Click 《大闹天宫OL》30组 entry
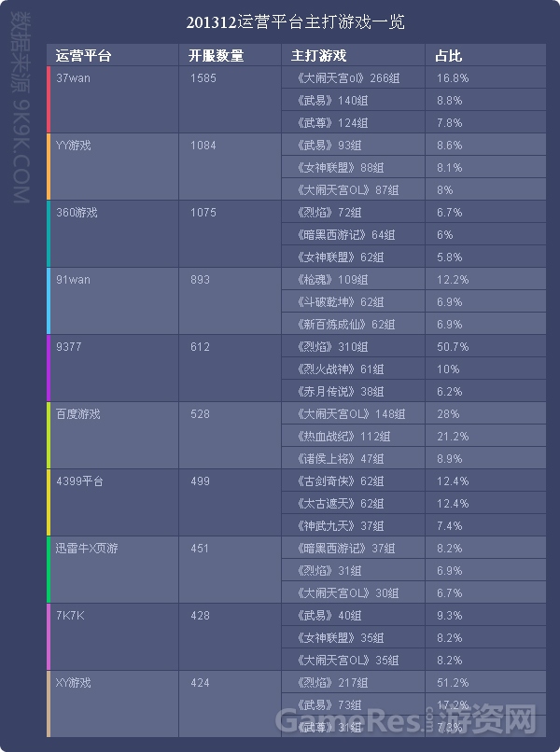The height and width of the screenshot is (752, 560). click(347, 593)
